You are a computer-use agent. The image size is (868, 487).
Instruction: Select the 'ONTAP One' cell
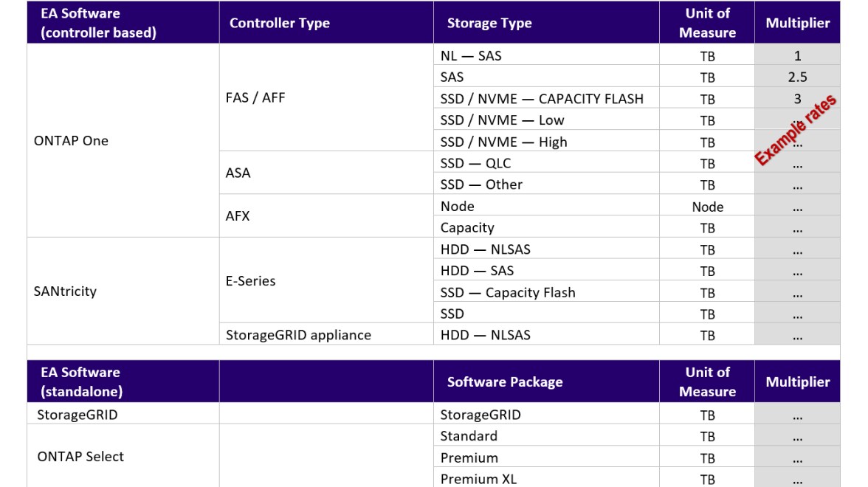pos(71,141)
